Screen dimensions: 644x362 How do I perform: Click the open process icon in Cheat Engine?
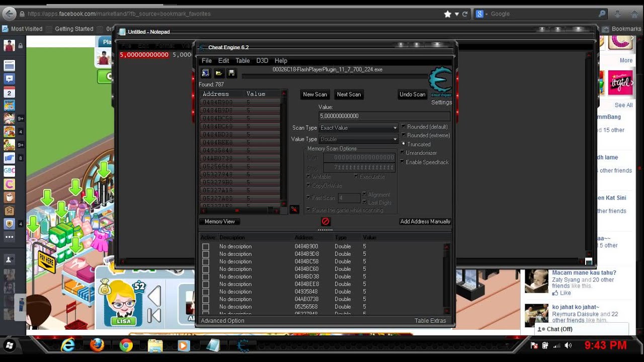tap(206, 73)
